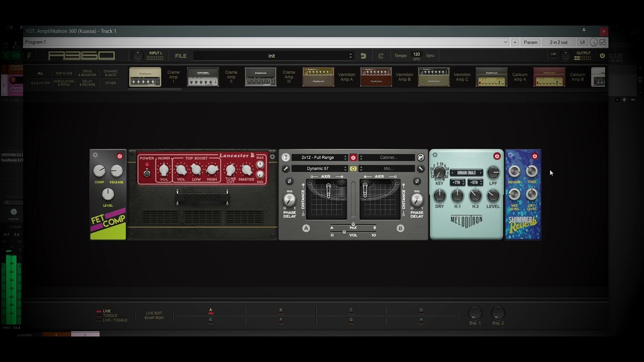
Task: Select snapshot slot A
Action: coord(210,311)
